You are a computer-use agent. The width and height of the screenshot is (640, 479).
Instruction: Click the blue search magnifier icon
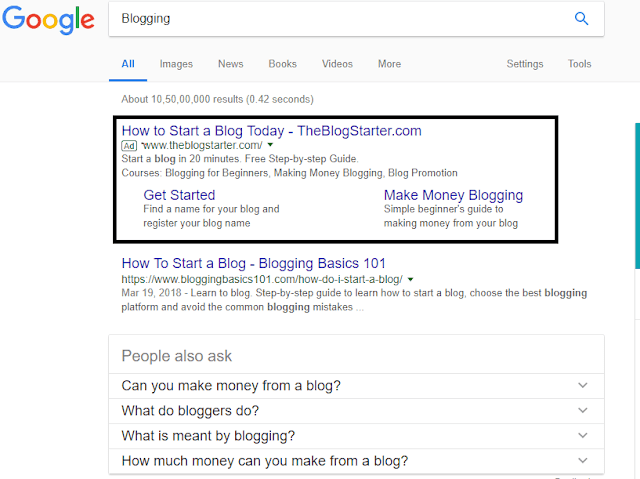pyautogui.click(x=581, y=18)
